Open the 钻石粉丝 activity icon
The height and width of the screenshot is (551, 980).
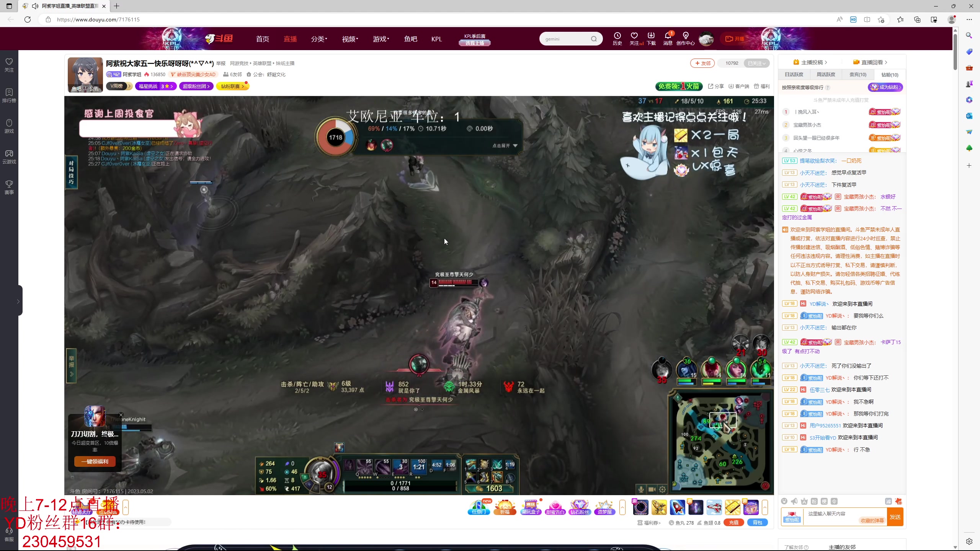coord(580,507)
